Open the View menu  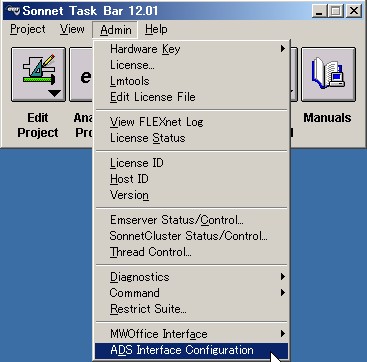tap(72, 29)
